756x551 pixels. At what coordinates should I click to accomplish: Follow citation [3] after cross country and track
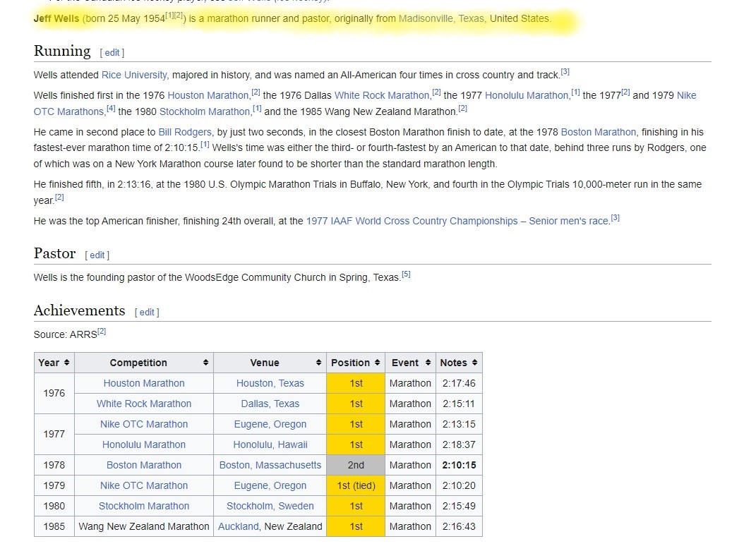click(565, 72)
